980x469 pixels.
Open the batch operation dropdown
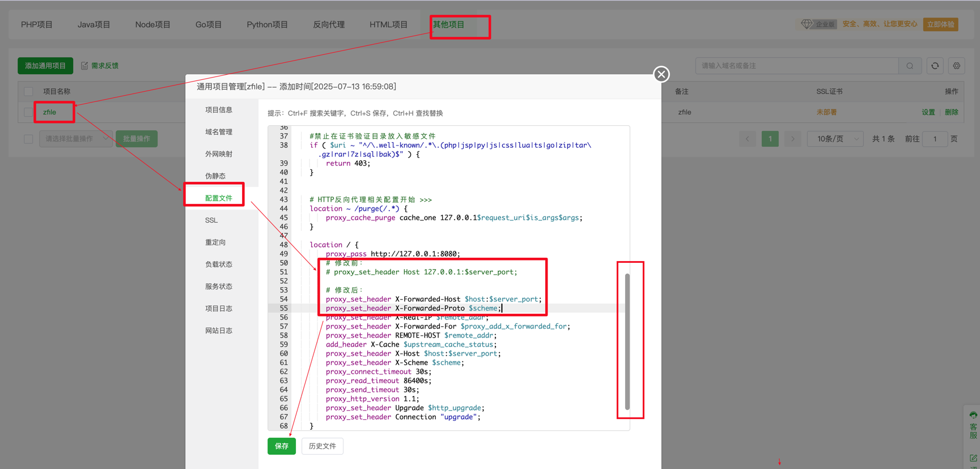(75, 139)
